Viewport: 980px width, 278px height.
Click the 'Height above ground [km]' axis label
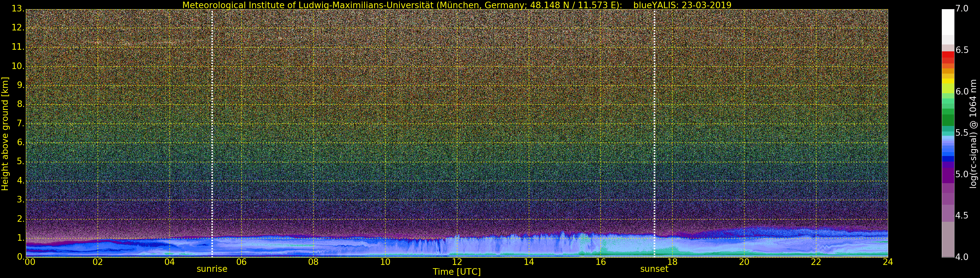coord(5,133)
